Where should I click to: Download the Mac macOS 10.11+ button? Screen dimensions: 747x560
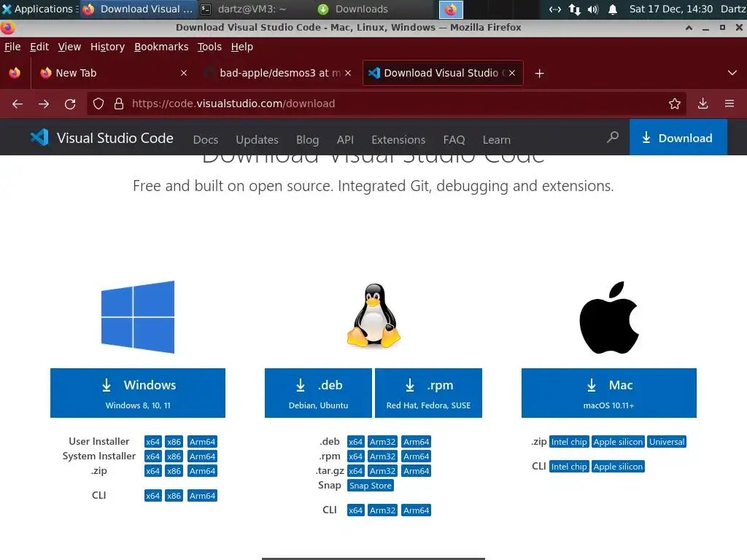[x=609, y=393]
